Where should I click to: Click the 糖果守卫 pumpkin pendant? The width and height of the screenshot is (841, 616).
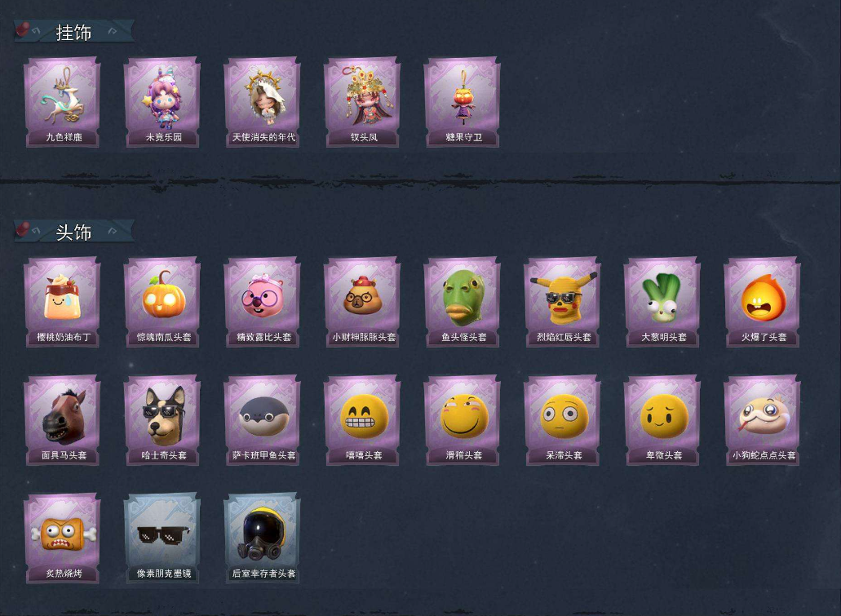[463, 102]
